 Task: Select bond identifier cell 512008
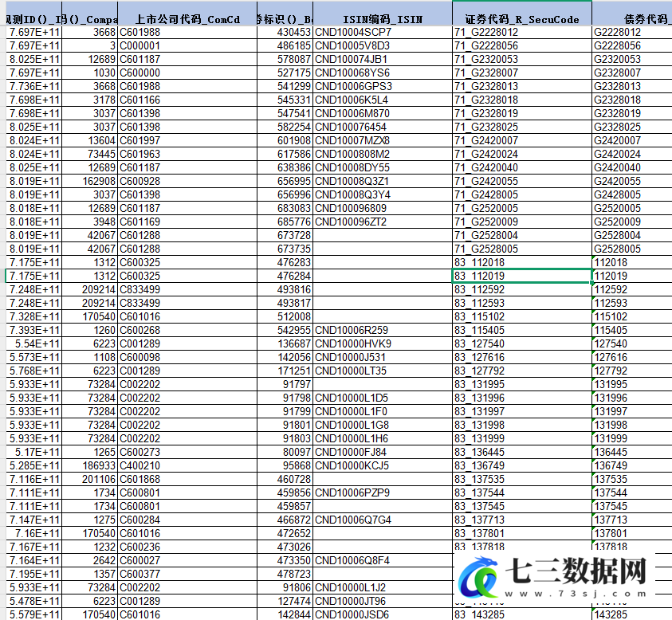click(x=285, y=316)
